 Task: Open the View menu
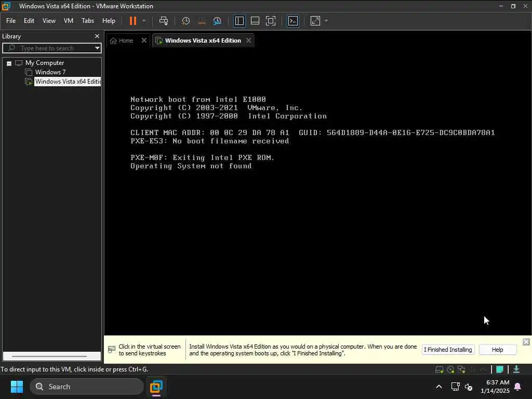pyautogui.click(x=49, y=21)
